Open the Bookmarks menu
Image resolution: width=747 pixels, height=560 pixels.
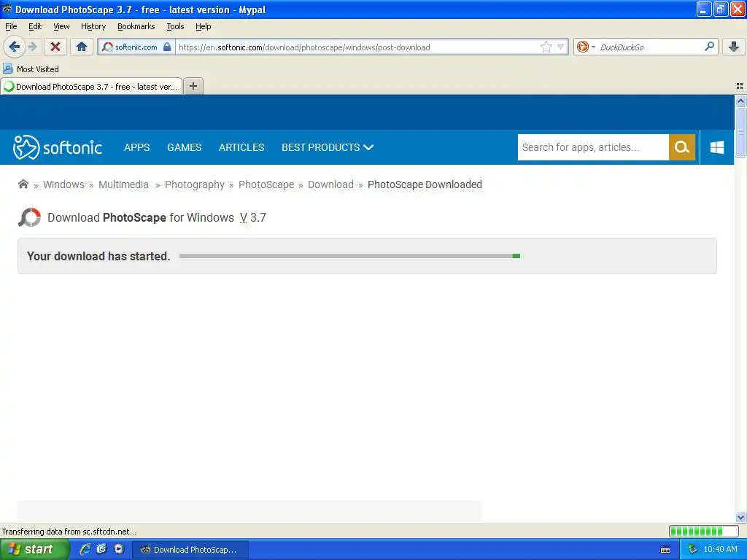click(x=136, y=26)
